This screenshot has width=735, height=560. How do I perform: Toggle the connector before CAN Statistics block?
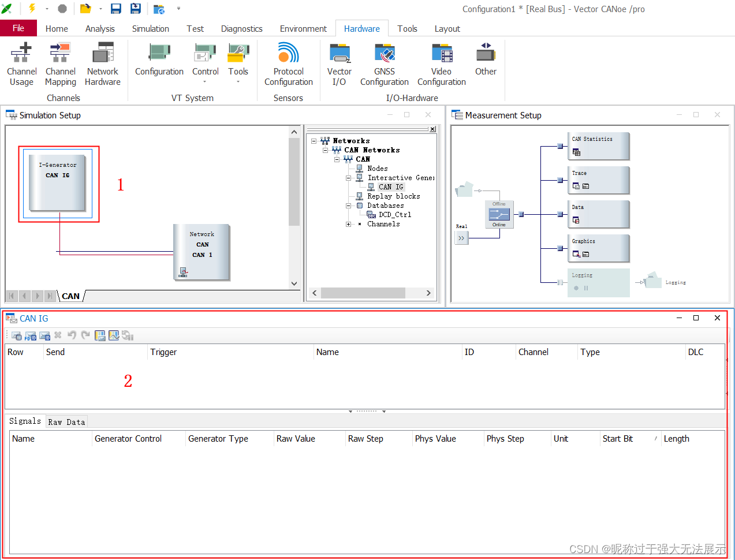[559, 146]
